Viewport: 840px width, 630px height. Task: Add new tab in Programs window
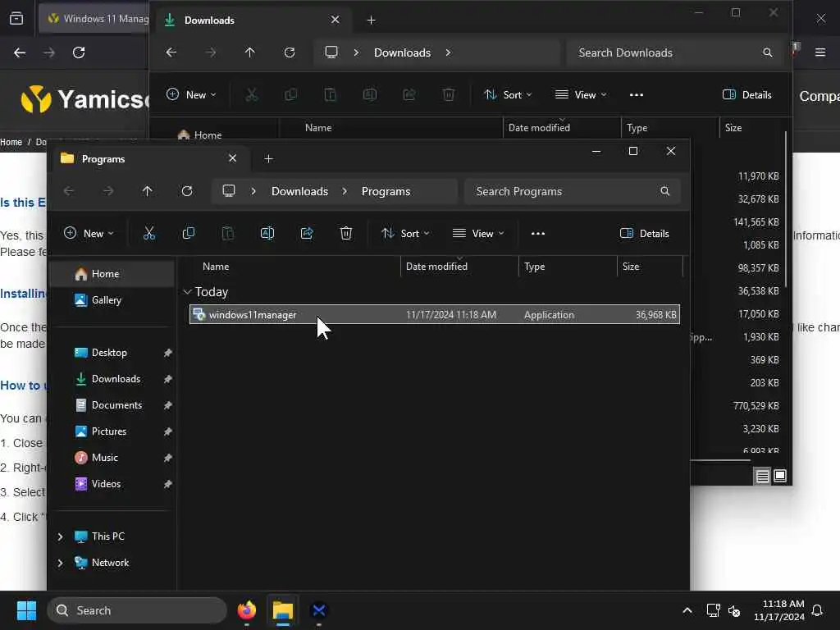coord(268,158)
